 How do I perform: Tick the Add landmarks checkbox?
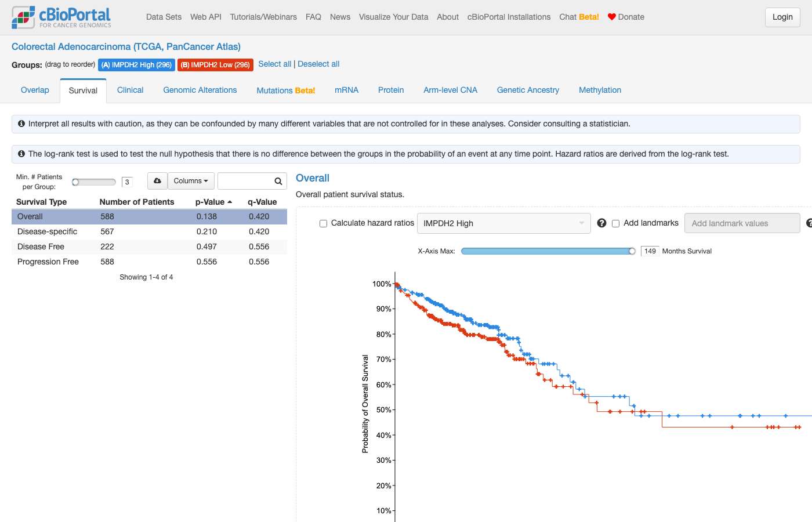[x=616, y=223]
